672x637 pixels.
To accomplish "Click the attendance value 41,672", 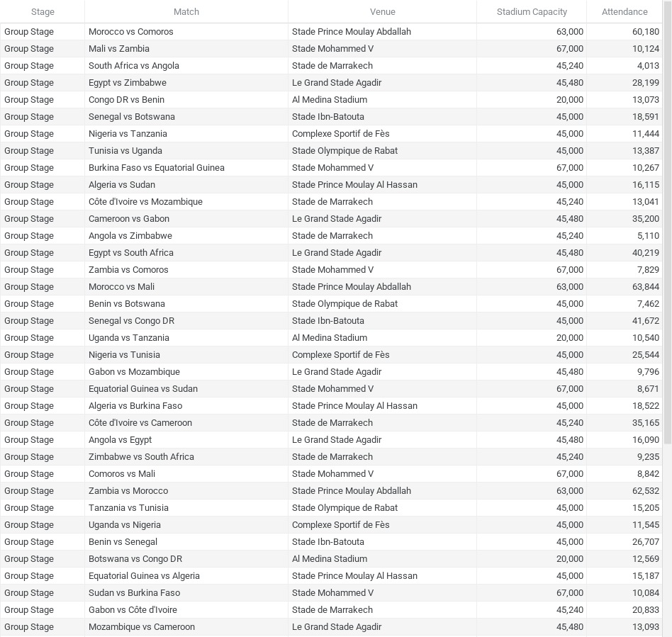I will tap(645, 321).
